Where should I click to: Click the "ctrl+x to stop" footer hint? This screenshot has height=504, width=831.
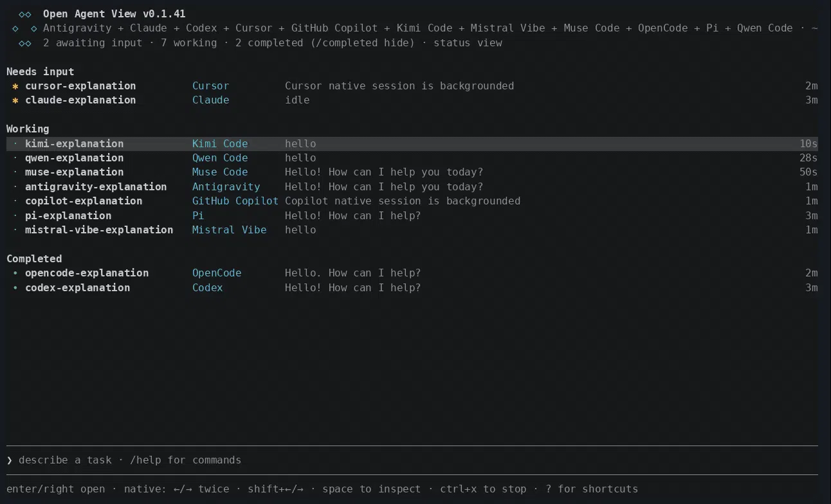click(483, 489)
